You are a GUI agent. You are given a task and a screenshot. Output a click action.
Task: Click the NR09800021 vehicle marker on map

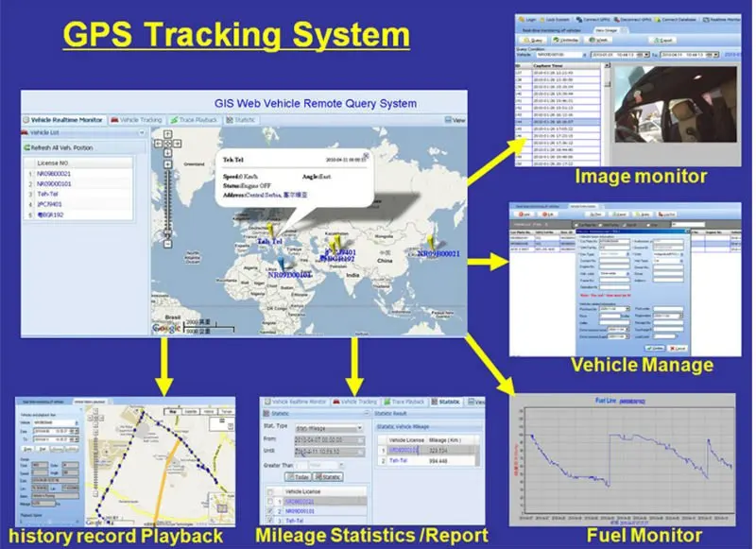[x=432, y=241]
